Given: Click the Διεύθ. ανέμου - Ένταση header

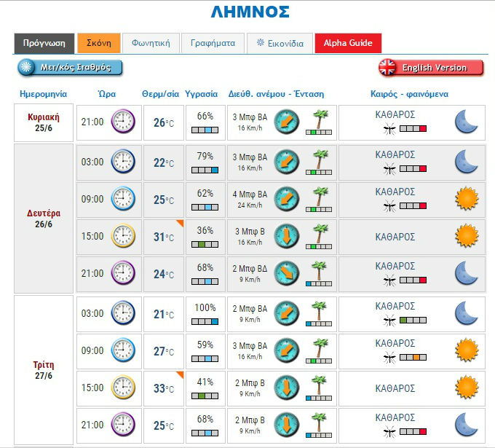Looking at the screenshot, I should point(276,94).
